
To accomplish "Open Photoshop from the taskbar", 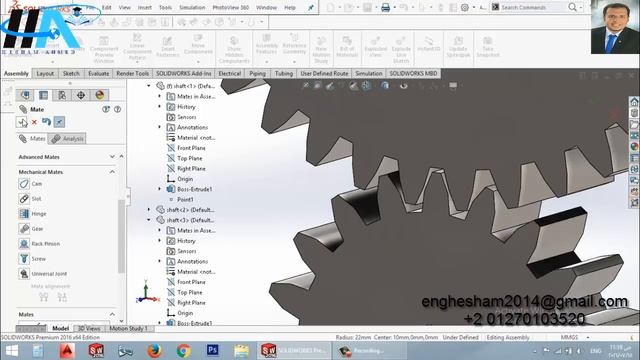I will (x=212, y=350).
